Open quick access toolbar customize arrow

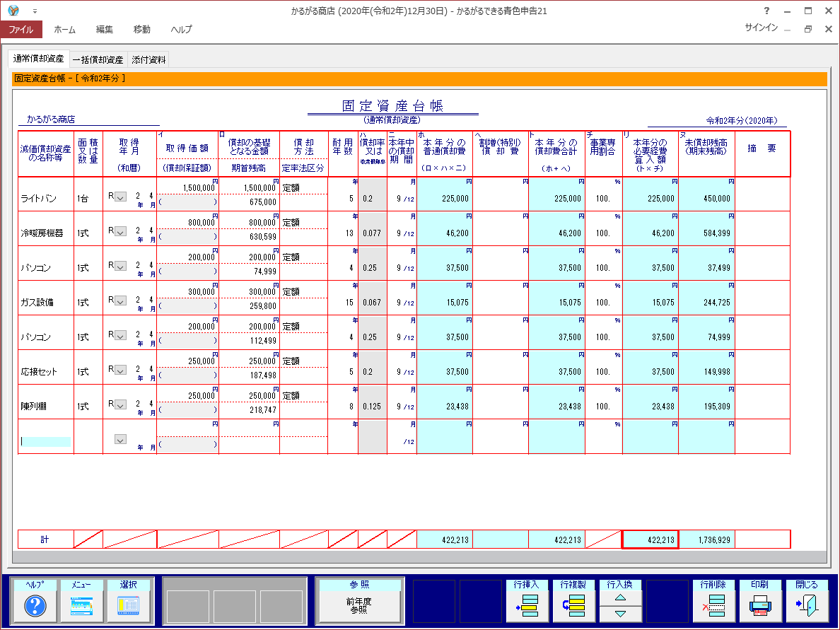click(35, 11)
